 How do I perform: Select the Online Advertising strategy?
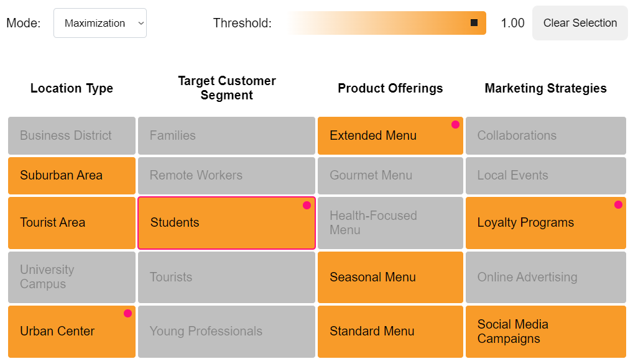pyautogui.click(x=545, y=277)
